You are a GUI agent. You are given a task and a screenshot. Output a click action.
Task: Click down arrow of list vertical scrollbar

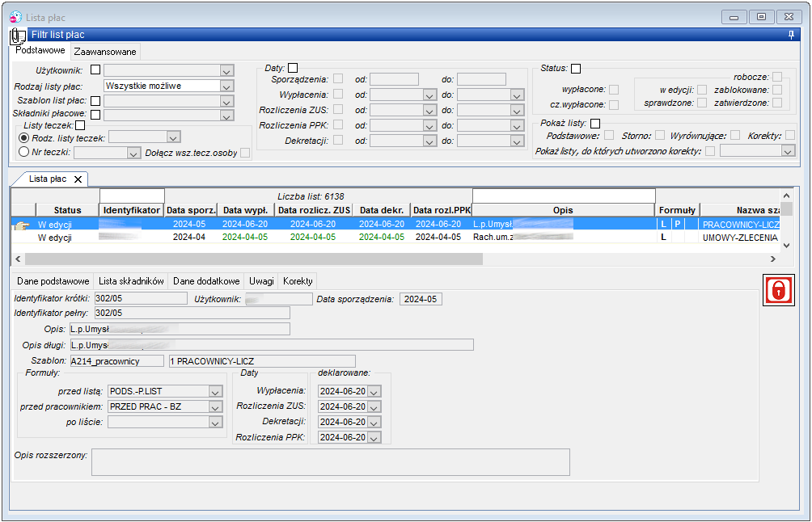(x=786, y=246)
